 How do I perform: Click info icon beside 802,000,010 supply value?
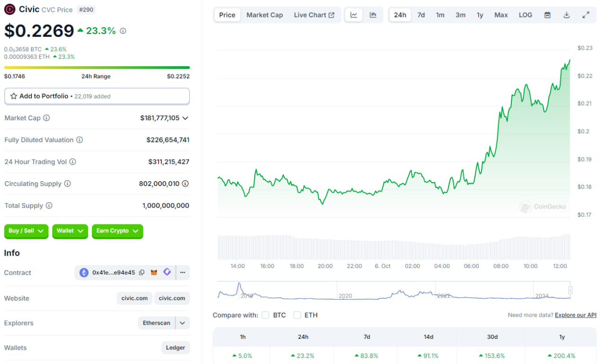185,184
